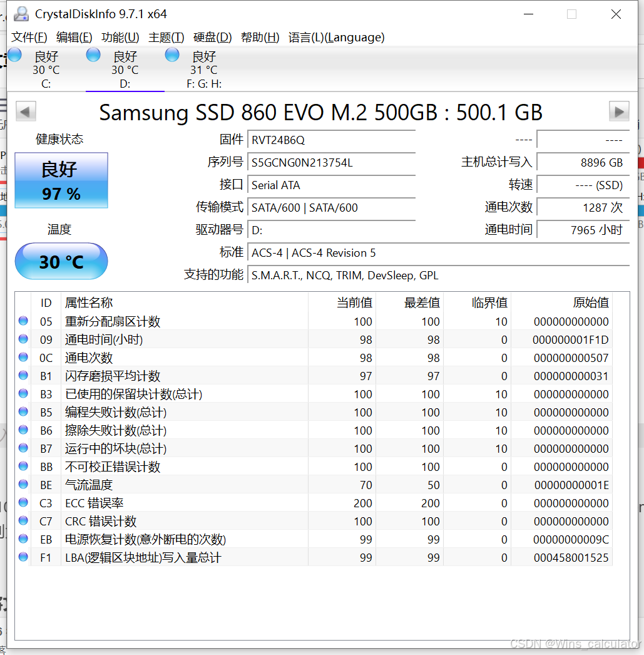Viewport: 644px width, 655px height.
Task: Select the C: drive status orb
Action: (x=14, y=54)
